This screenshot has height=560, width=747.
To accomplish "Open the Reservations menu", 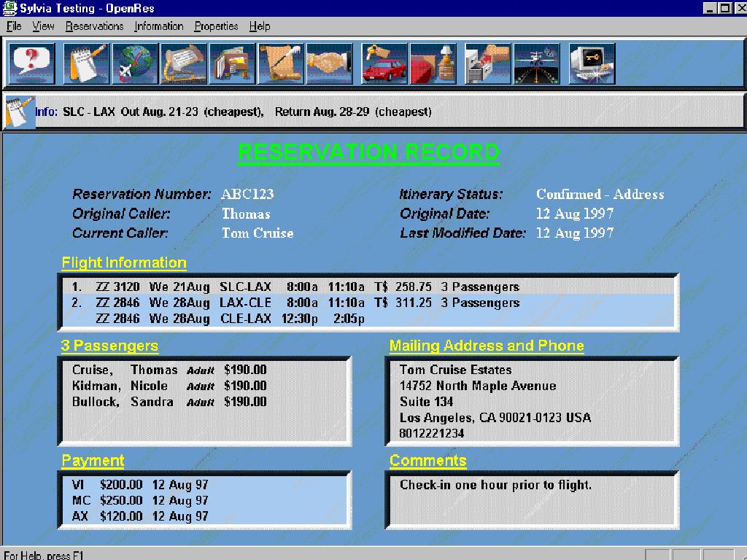I will (x=94, y=26).
